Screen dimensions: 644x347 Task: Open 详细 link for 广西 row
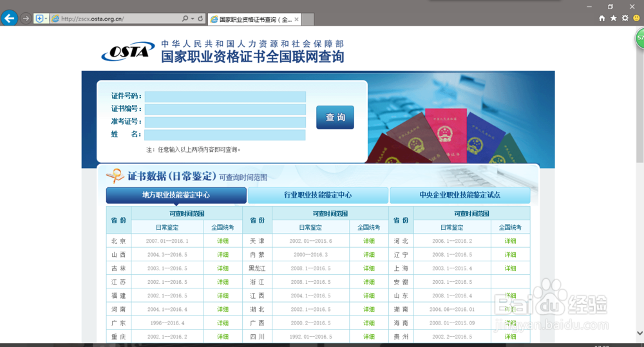(x=369, y=323)
